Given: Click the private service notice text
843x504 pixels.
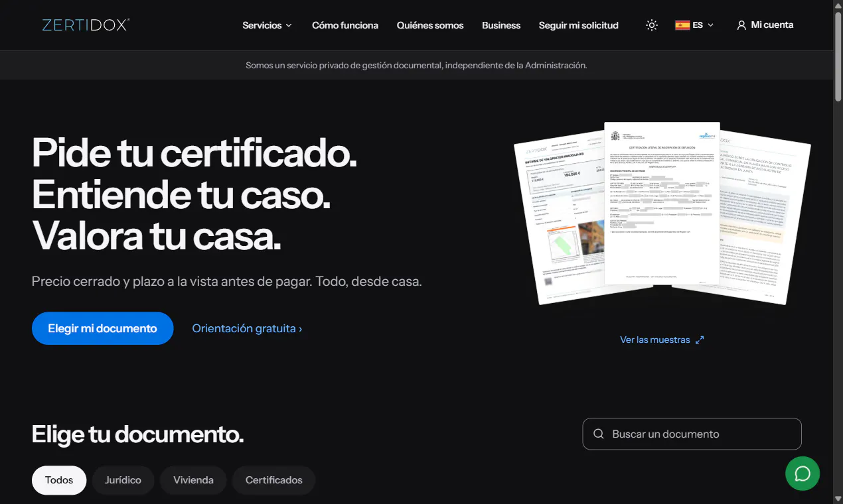Looking at the screenshot, I should (416, 65).
